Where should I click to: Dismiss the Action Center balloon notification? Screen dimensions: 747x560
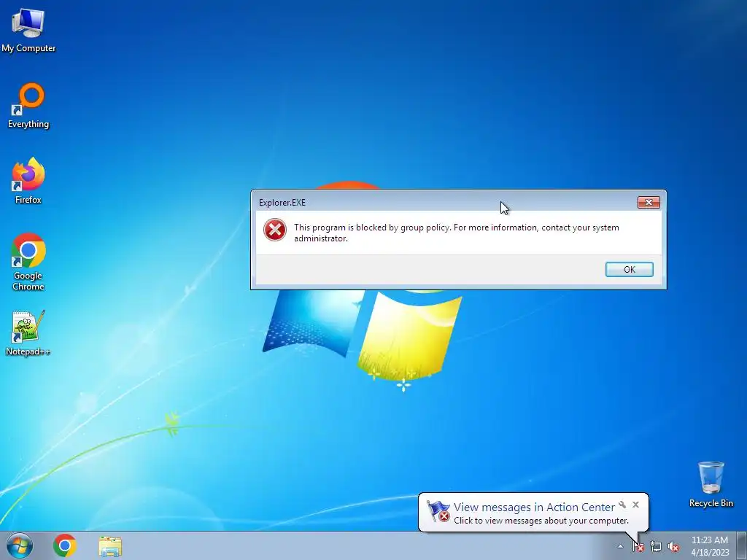click(x=635, y=505)
